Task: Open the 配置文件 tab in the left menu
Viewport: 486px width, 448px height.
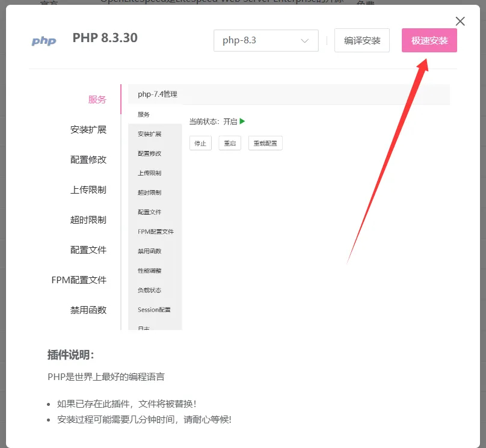Action: [88, 250]
